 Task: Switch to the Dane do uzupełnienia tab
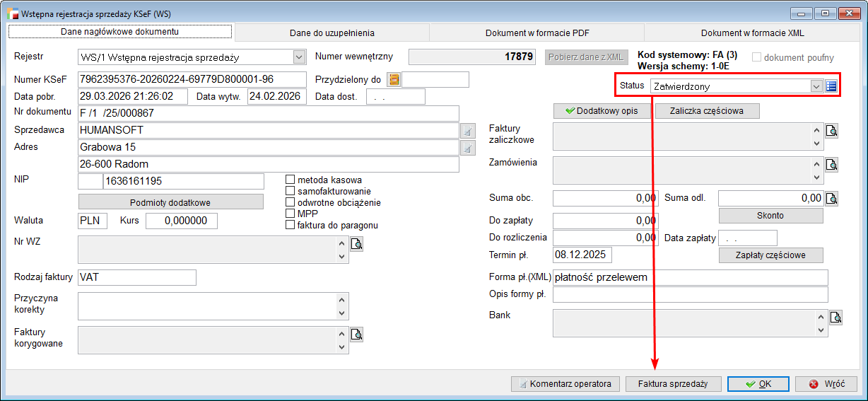click(332, 33)
